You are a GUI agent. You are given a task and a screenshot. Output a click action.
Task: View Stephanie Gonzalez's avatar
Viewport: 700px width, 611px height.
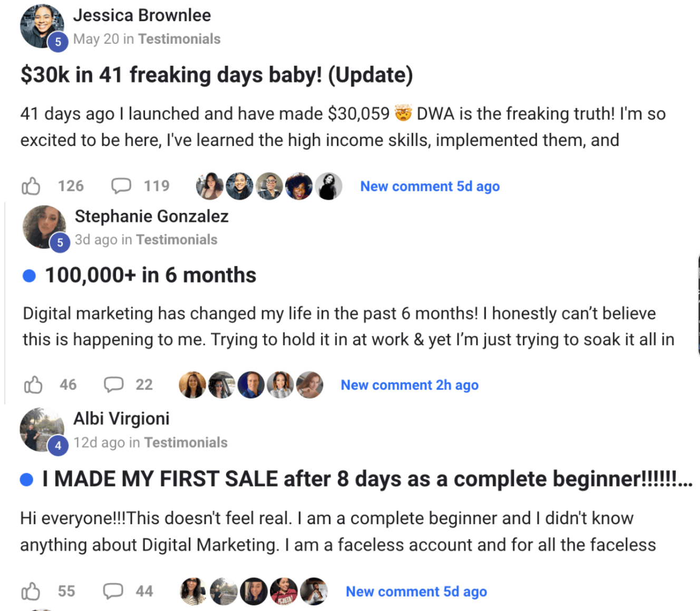click(x=44, y=227)
